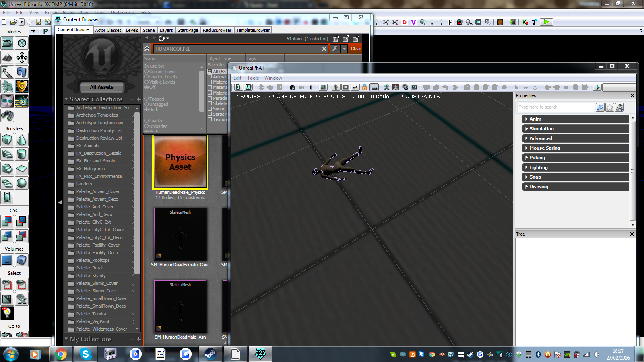
Task: Click the green Play button in main toolbar
Action: coord(546,22)
